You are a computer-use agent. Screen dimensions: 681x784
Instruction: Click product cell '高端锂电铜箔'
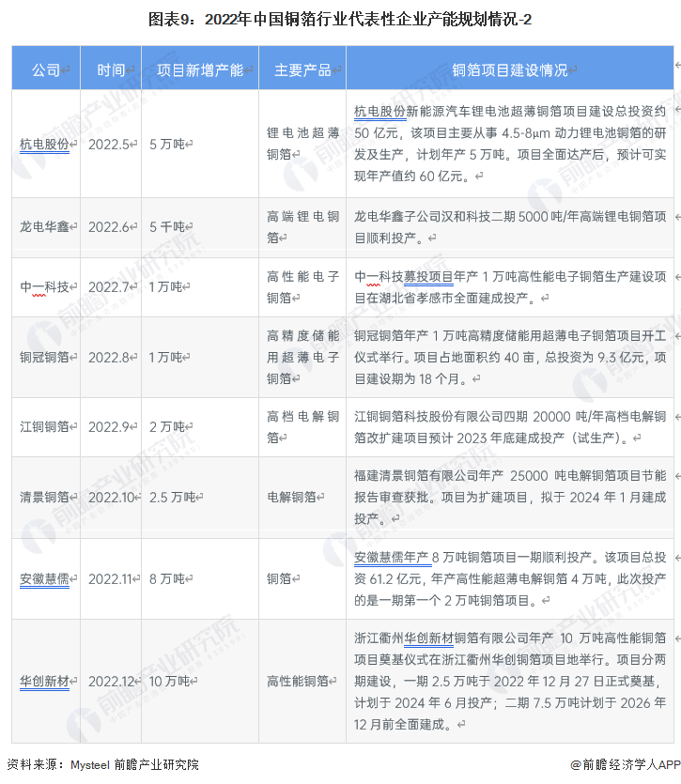coord(302,227)
